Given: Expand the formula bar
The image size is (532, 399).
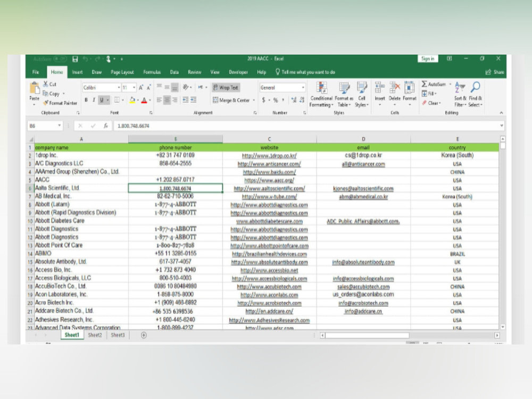Looking at the screenshot, I should coord(502,126).
